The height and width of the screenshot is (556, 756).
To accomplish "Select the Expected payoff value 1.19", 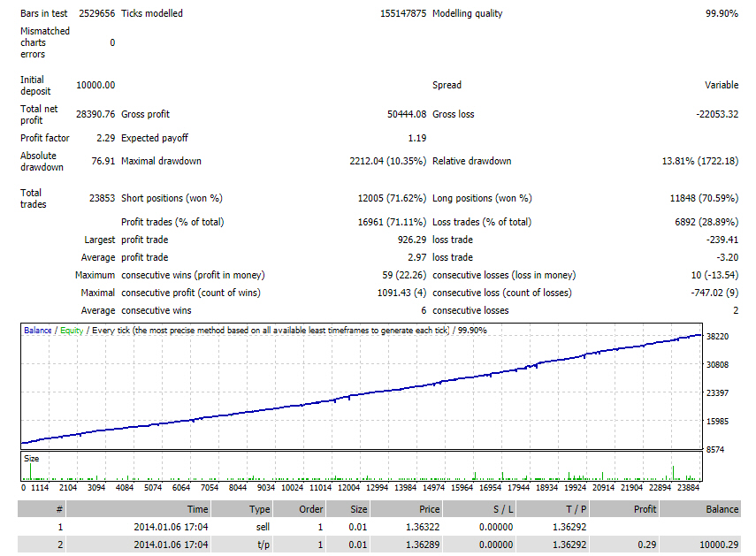I will pos(417,138).
